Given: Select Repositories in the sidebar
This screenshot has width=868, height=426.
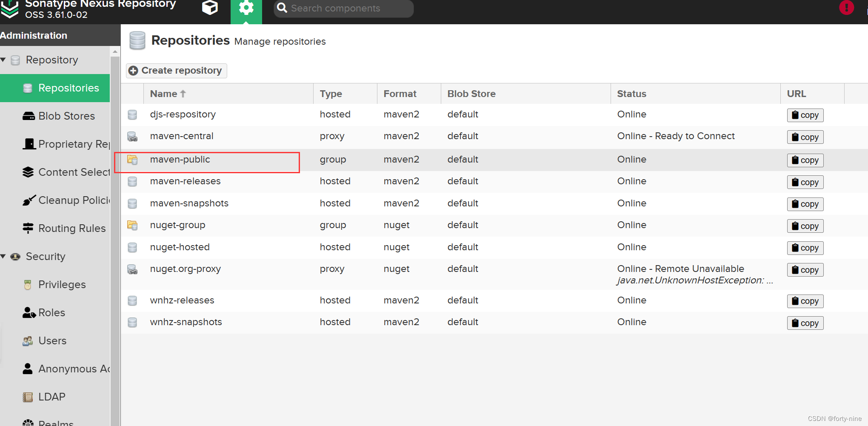Looking at the screenshot, I should point(55,88).
